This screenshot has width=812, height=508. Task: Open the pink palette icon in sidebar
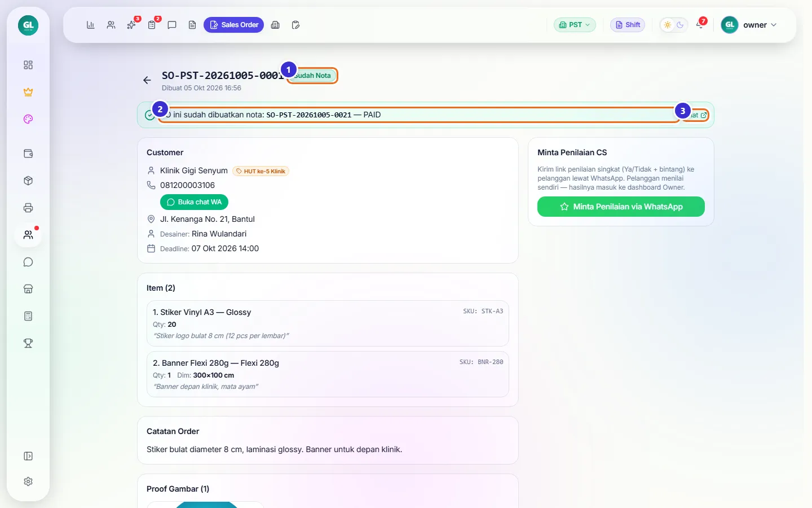(28, 119)
